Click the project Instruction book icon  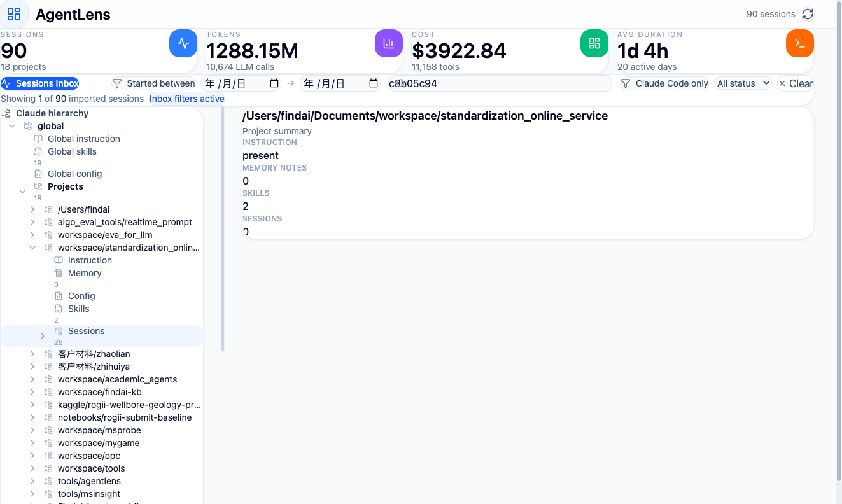pos(59,260)
